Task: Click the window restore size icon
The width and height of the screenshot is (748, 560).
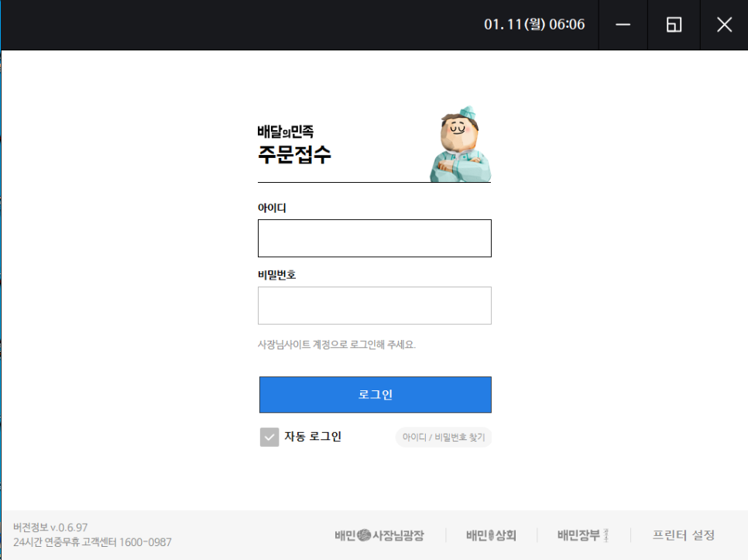Action: [674, 25]
